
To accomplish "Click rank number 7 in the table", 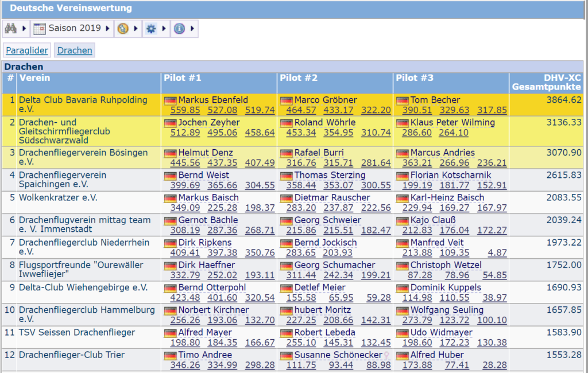I will pyautogui.click(x=13, y=243).
